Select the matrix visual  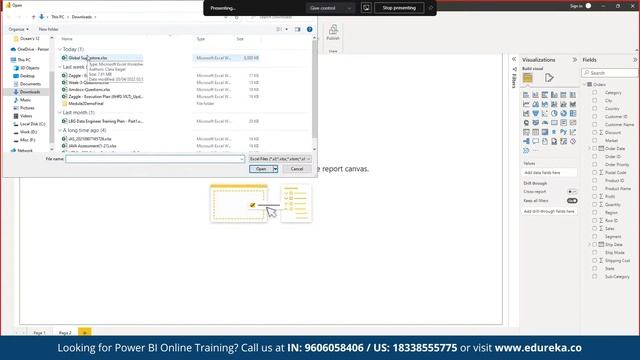pyautogui.click(x=545, y=132)
